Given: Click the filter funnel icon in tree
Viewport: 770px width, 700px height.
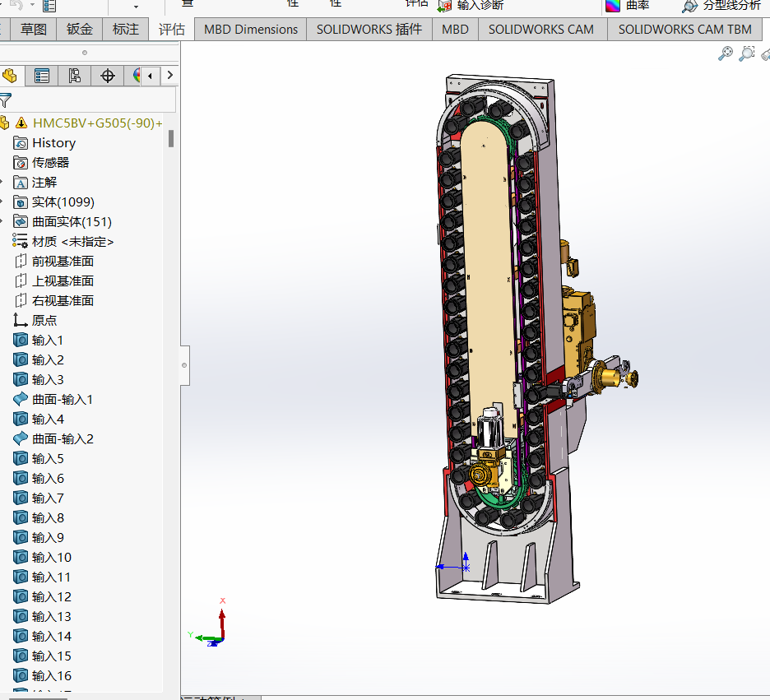Looking at the screenshot, I should click(6, 101).
